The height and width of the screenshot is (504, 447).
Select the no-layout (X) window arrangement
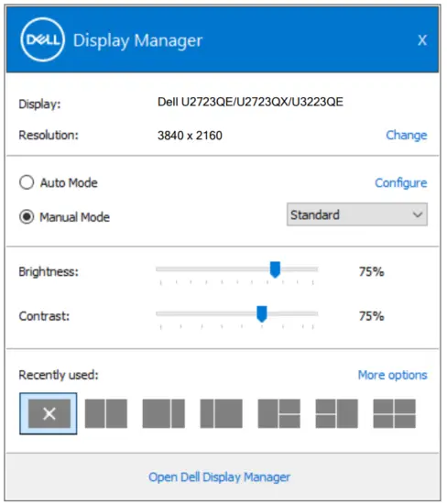[x=49, y=413]
